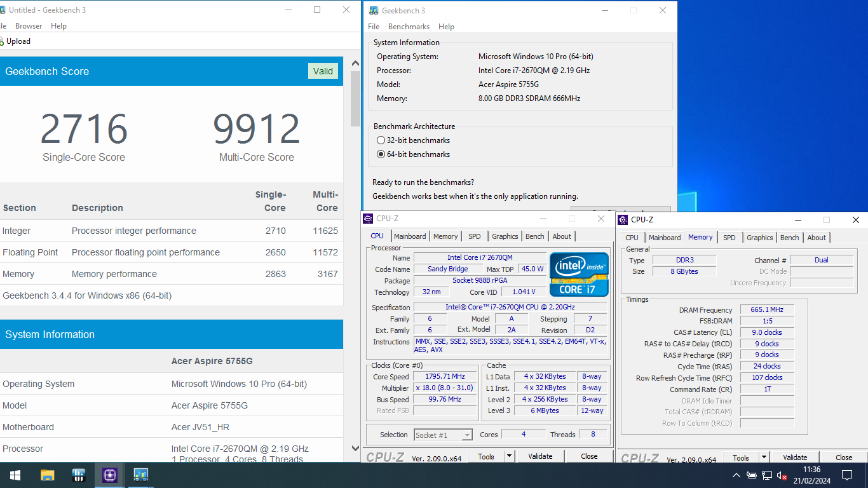Open the Tools dropdown arrow in the CPU-Z CPU window
The image size is (868, 488).
(509, 456)
